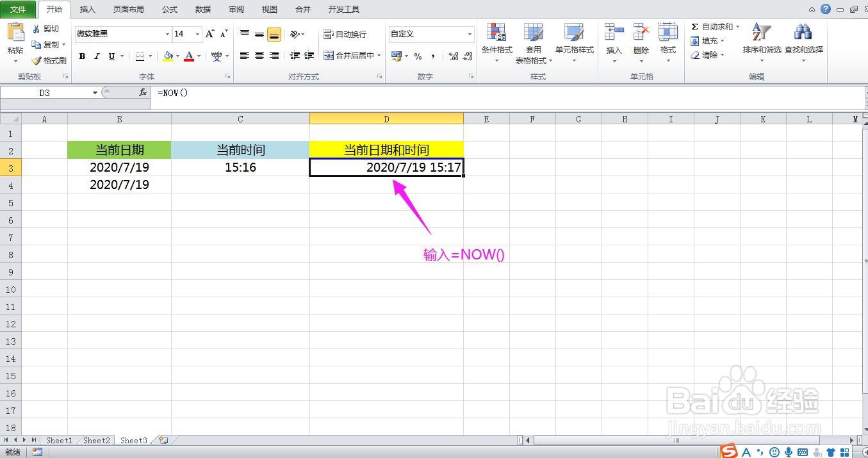Decrease indent icon
868x458 pixels.
click(295, 56)
